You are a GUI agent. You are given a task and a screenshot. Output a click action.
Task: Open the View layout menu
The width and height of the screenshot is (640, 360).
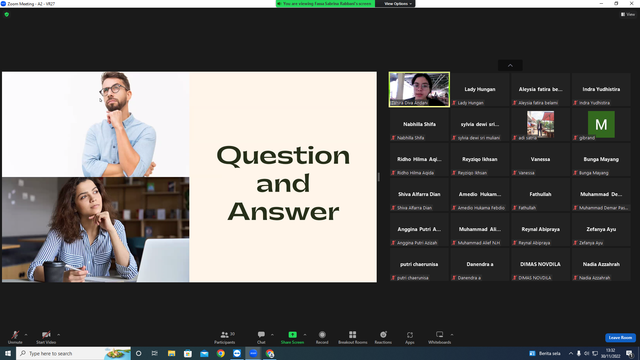point(628,14)
